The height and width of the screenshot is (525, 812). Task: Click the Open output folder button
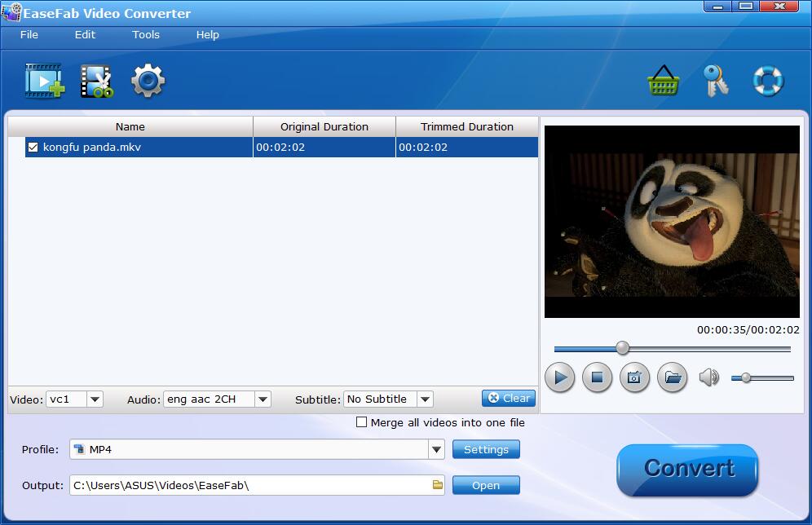point(486,485)
